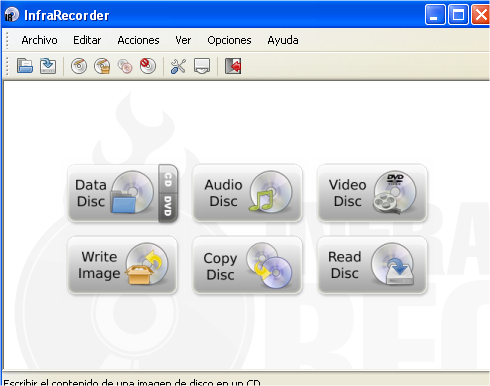The height and width of the screenshot is (386, 490).
Task: Click the save project toolbar icon
Action: 48,66
